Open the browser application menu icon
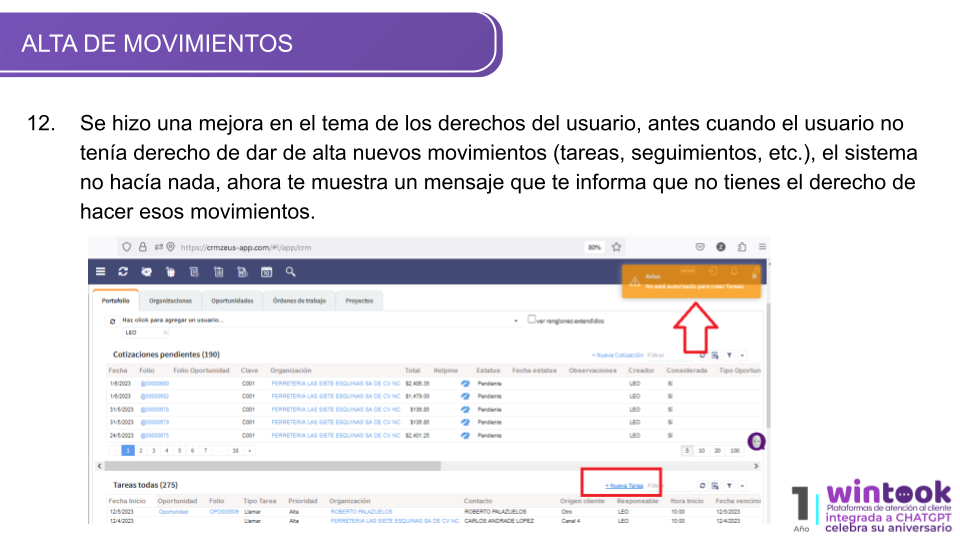 [762, 247]
